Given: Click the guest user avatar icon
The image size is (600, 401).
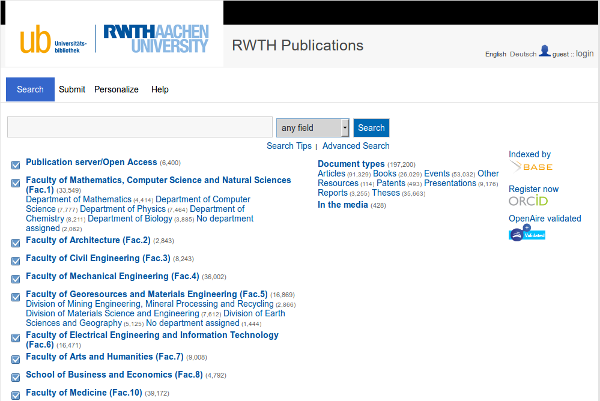Looking at the screenshot, I should point(544,51).
